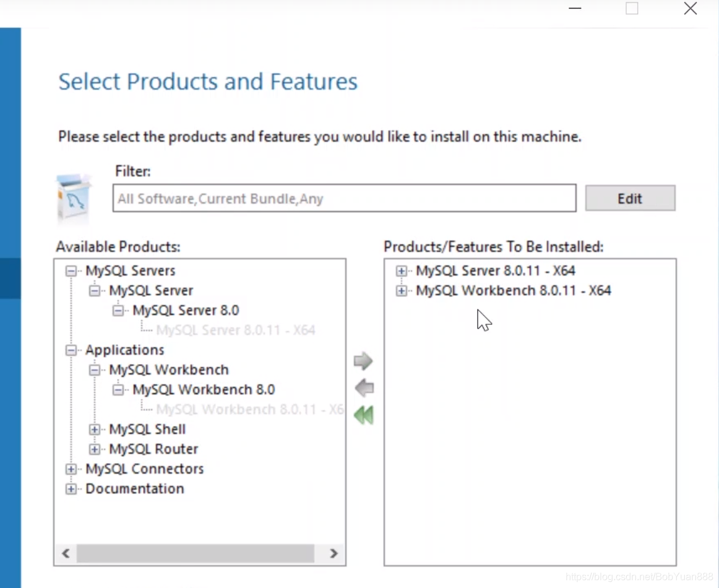Click the right arrow add-product icon
Image resolution: width=719 pixels, height=588 pixels.
click(363, 361)
